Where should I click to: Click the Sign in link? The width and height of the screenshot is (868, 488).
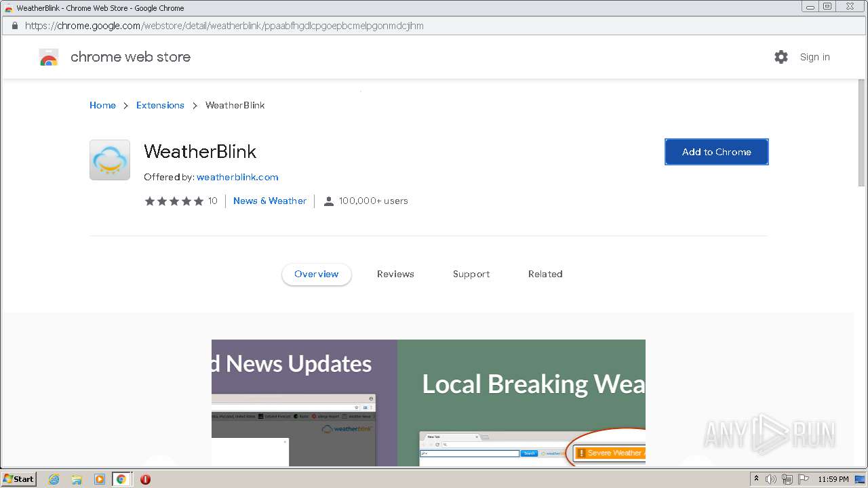tap(815, 57)
